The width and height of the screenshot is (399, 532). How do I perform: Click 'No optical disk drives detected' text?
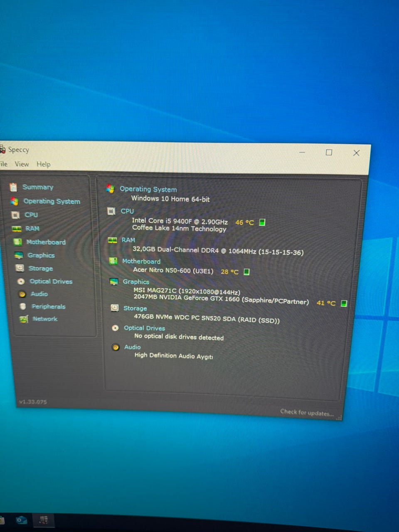click(179, 337)
